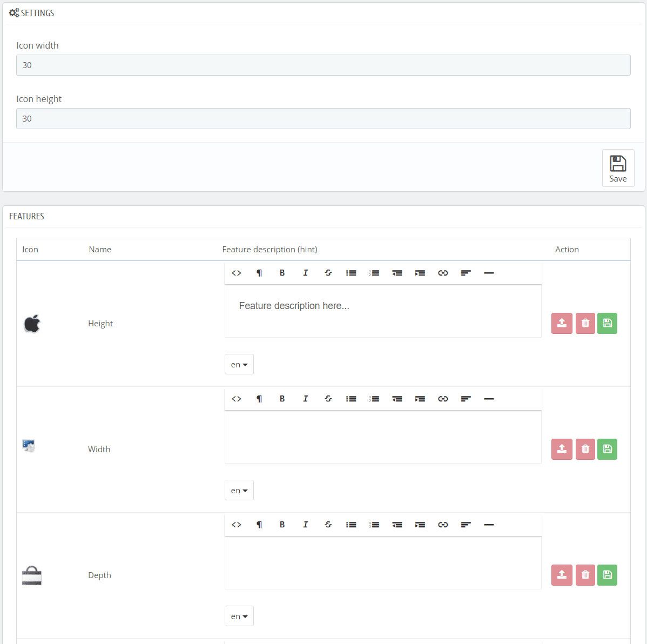Viewport: 647px width, 644px height.
Task: Insert bulleted list in Width editor
Action: (x=351, y=399)
